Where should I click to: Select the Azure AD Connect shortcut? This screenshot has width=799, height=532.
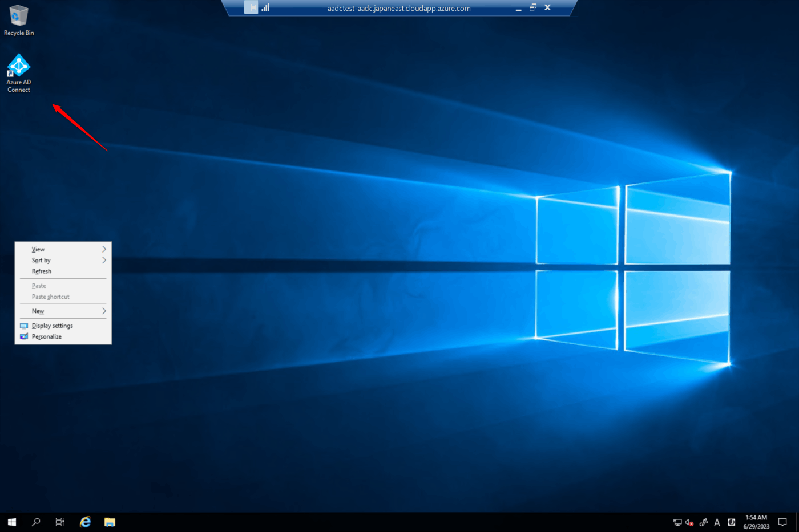(x=19, y=74)
